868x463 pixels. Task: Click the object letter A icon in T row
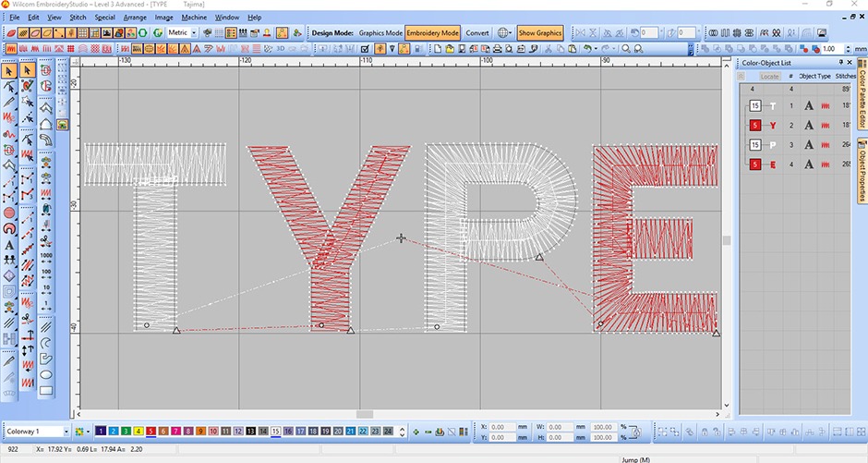(809, 105)
